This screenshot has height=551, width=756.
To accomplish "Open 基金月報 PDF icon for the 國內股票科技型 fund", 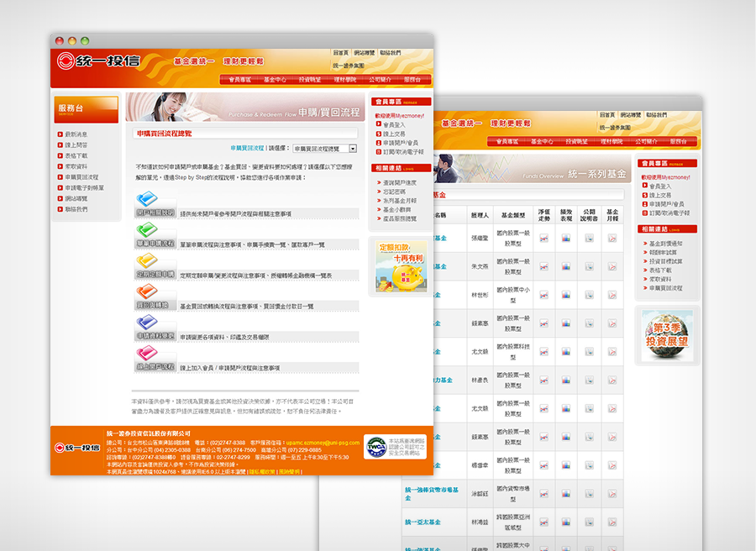I will coord(612,352).
